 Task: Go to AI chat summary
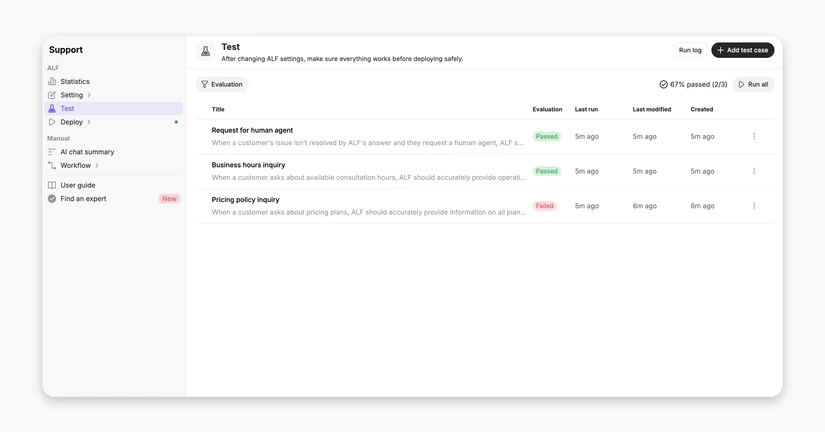[114, 152]
